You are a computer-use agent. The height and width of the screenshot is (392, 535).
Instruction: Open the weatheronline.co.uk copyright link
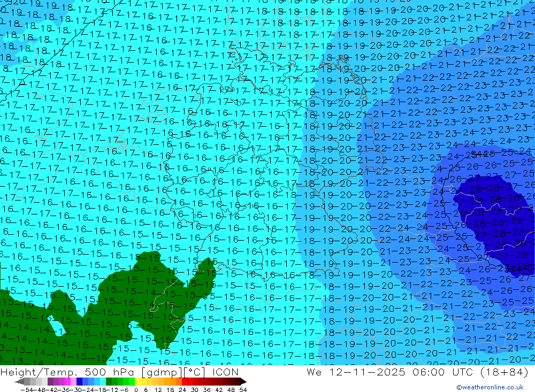click(490, 387)
